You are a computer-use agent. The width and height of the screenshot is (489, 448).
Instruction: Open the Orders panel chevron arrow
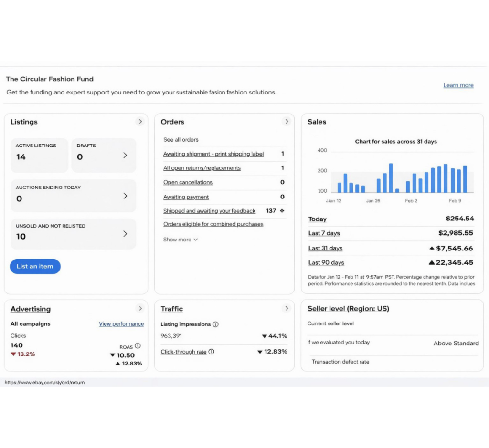click(287, 122)
